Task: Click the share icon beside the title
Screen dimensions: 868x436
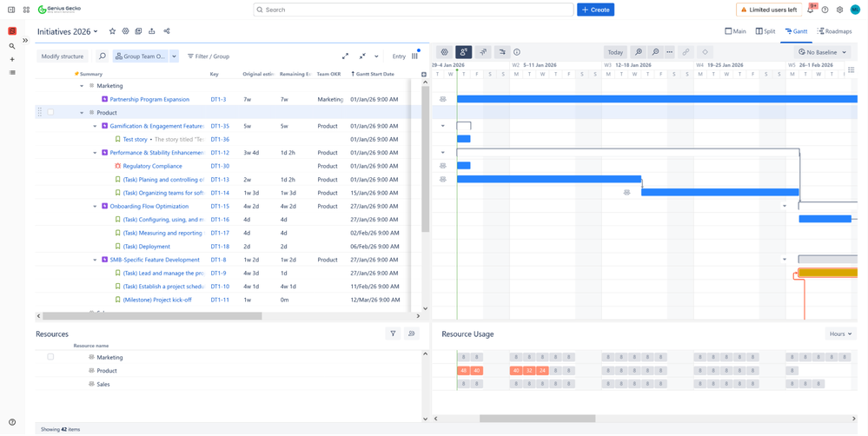Action: pyautogui.click(x=167, y=31)
